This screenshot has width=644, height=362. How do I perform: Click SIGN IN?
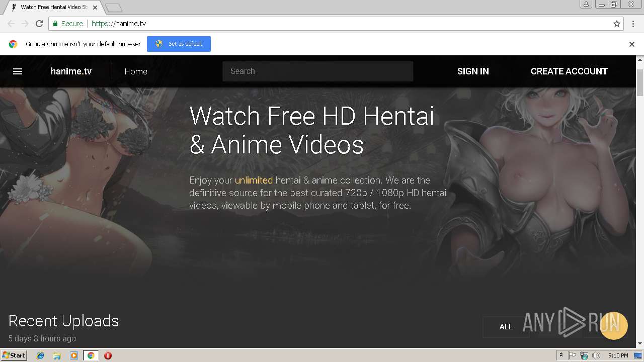point(473,71)
